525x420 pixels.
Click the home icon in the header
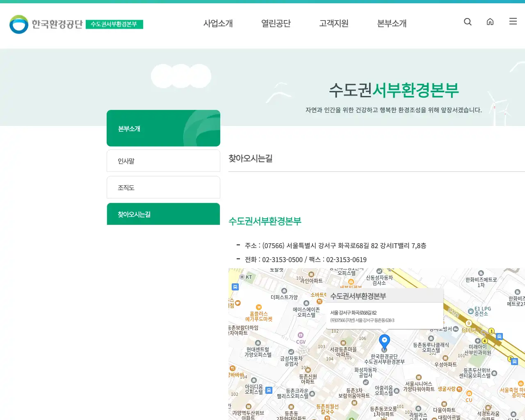[x=490, y=22]
